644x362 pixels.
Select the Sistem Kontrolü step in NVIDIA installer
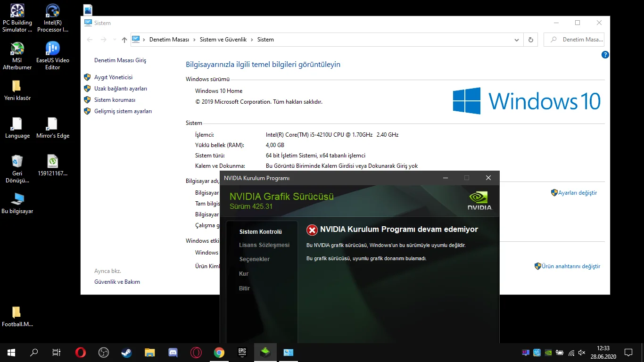tap(260, 232)
